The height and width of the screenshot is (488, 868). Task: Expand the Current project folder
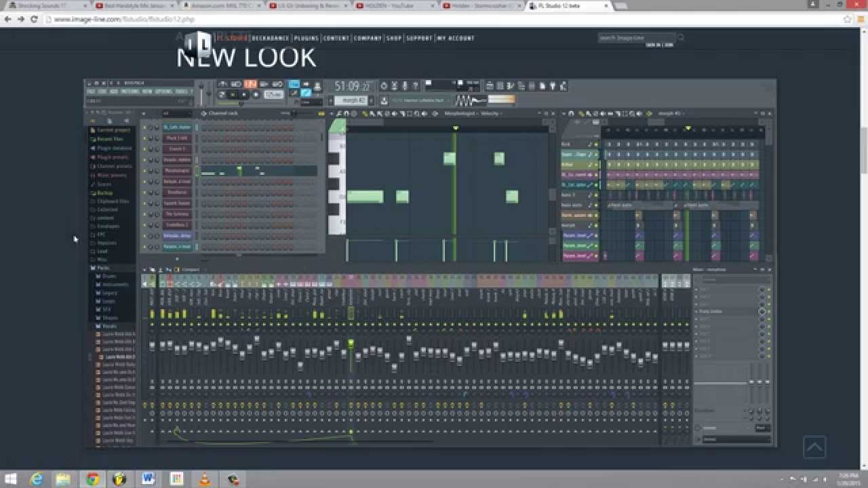pyautogui.click(x=112, y=130)
